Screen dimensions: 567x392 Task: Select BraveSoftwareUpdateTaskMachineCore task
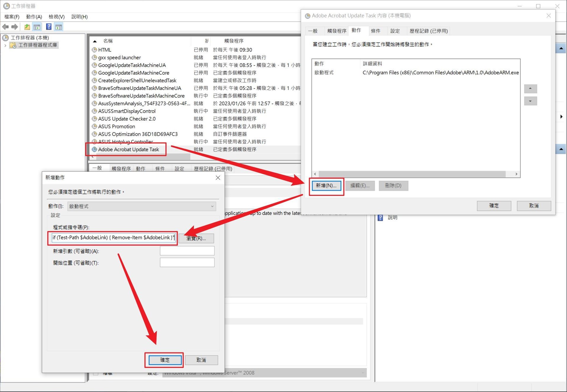[x=195, y=96]
